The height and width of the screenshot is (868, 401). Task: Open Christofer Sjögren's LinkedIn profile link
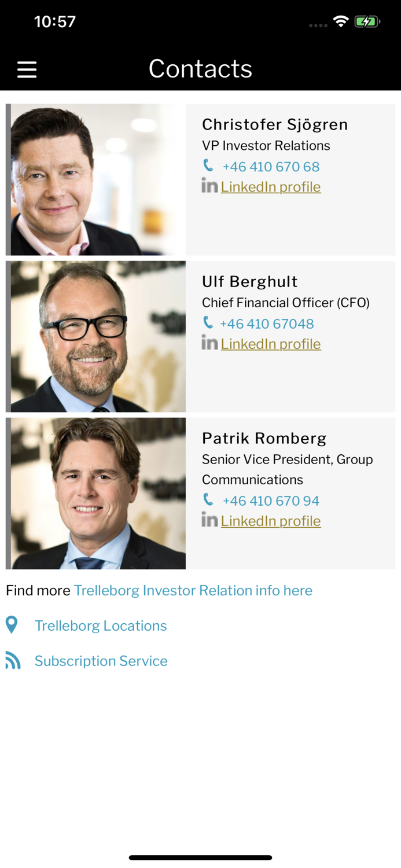pyautogui.click(x=271, y=186)
